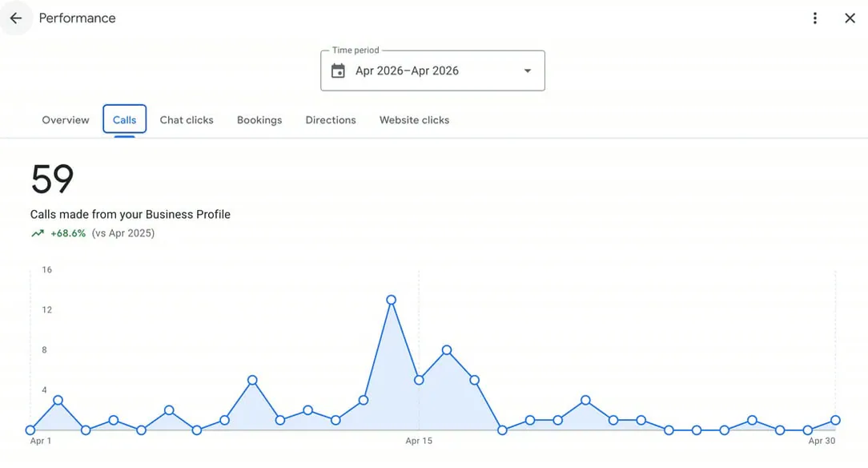Open the Chat clicks tab
The image size is (868, 468).
tap(187, 120)
